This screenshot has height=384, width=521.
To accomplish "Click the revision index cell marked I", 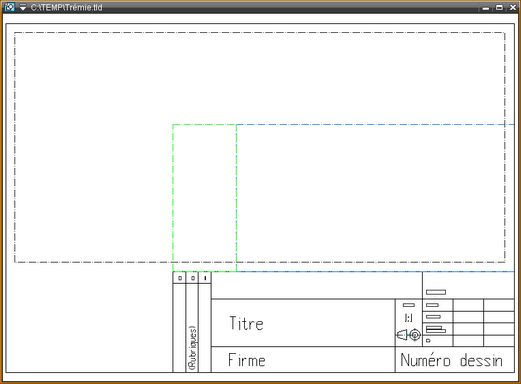I will 205,278.
